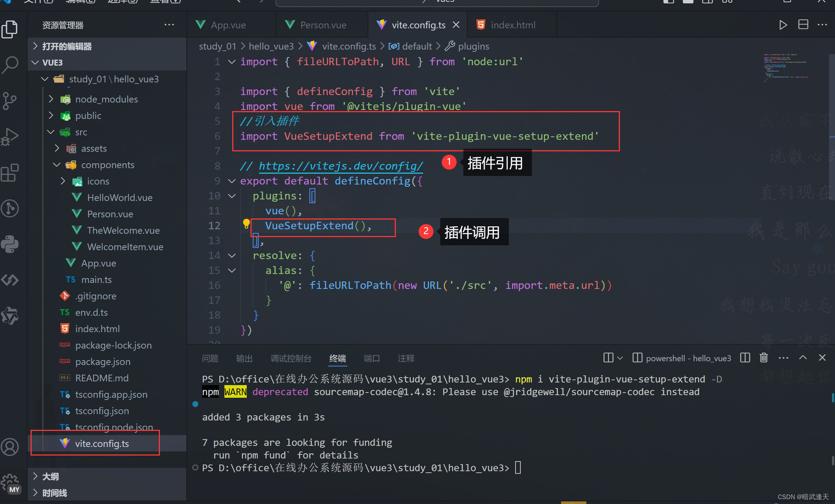Screen dimensions: 835x504
Task: Fold the import block at line 1
Action: tap(231, 62)
